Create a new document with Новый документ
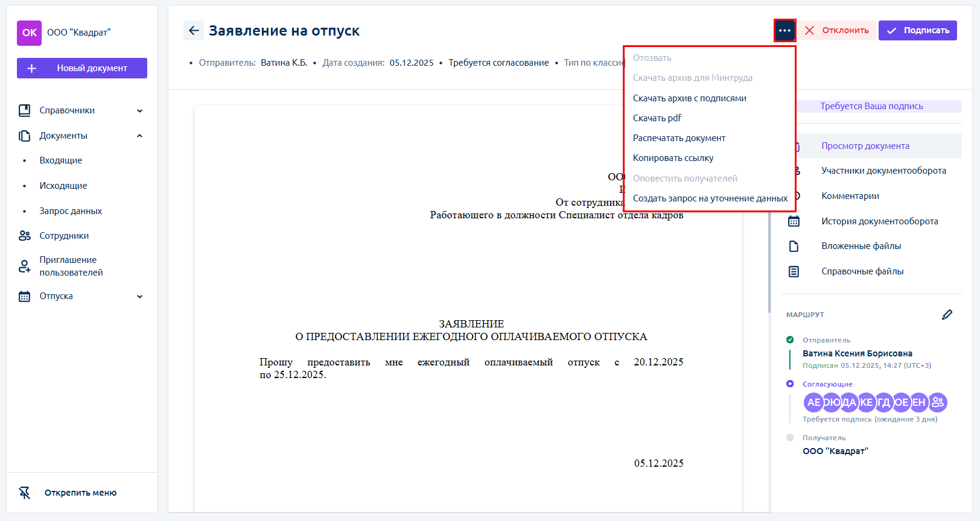Screen dimensions: 980x521 click(x=82, y=68)
